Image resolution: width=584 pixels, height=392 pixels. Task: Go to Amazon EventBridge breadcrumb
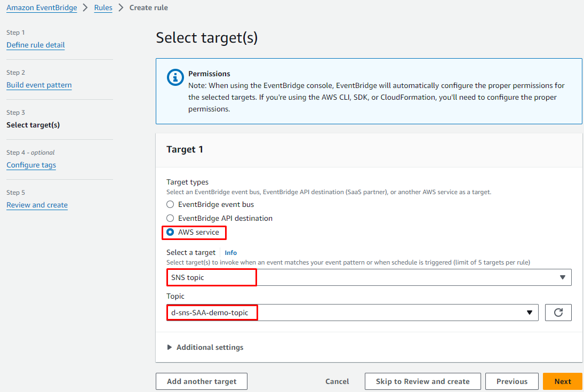42,7
